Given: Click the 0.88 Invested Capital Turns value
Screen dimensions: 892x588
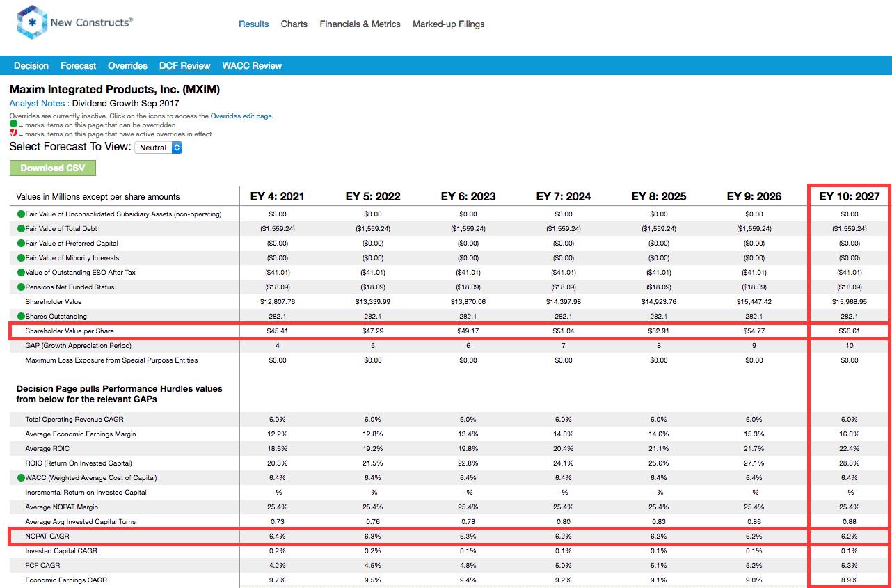Looking at the screenshot, I should (x=849, y=522).
